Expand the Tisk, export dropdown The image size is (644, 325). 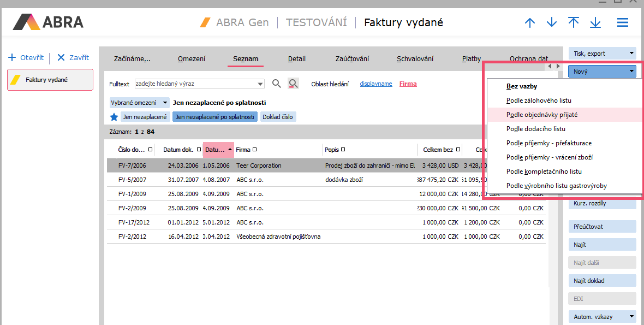tap(631, 54)
